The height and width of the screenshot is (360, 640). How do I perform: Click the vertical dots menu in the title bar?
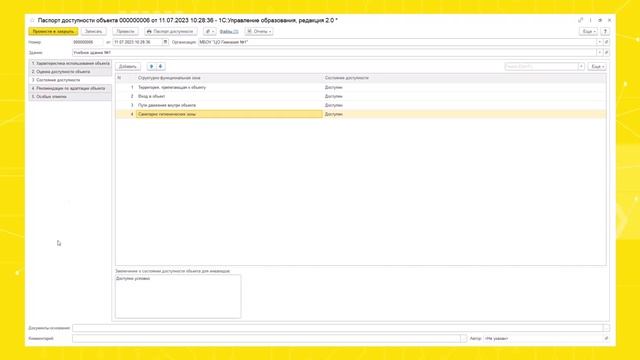click(590, 20)
